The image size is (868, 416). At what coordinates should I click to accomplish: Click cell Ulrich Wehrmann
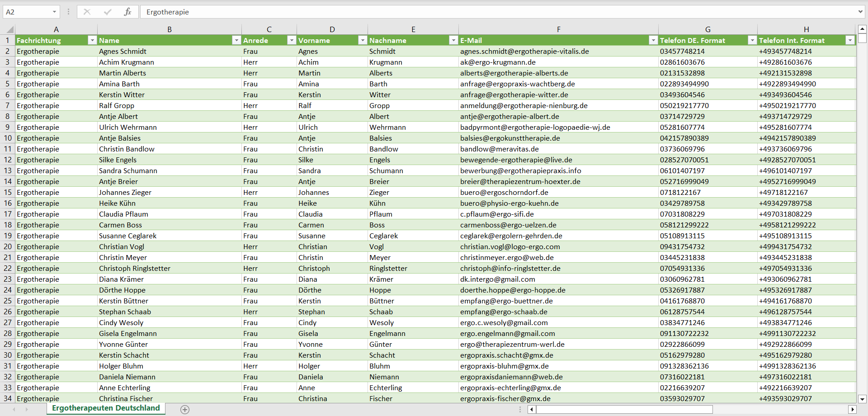(x=170, y=127)
